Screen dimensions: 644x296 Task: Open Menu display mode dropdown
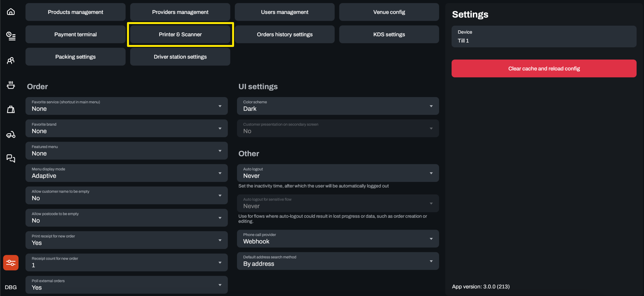pos(126,173)
